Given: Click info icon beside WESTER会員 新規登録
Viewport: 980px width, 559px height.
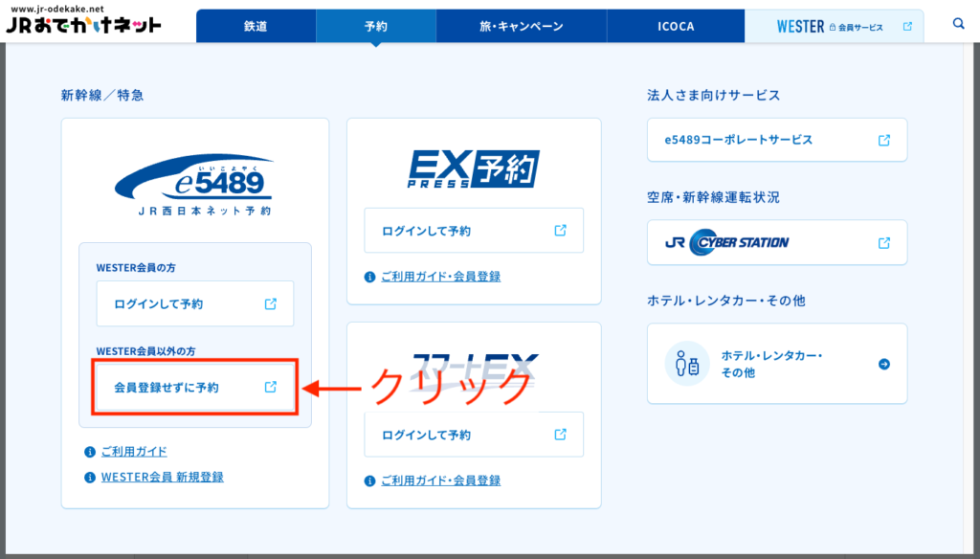Looking at the screenshot, I should click(x=90, y=477).
